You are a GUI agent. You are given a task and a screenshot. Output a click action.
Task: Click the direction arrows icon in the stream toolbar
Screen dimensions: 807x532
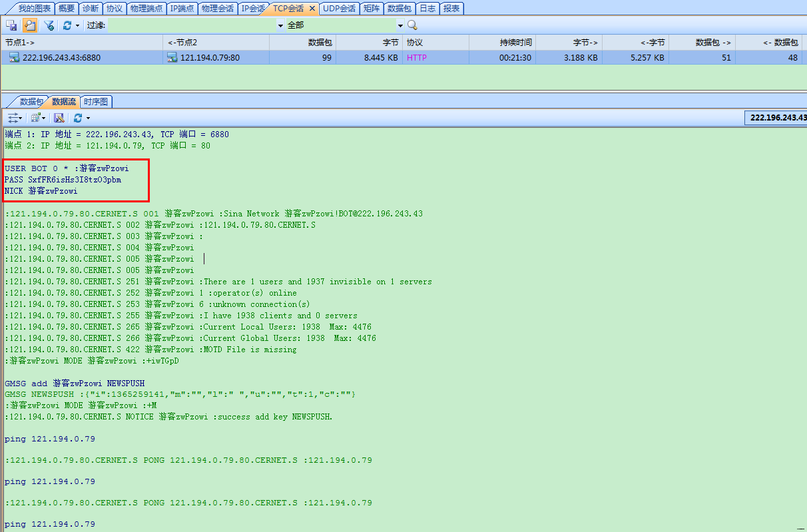tap(13, 118)
